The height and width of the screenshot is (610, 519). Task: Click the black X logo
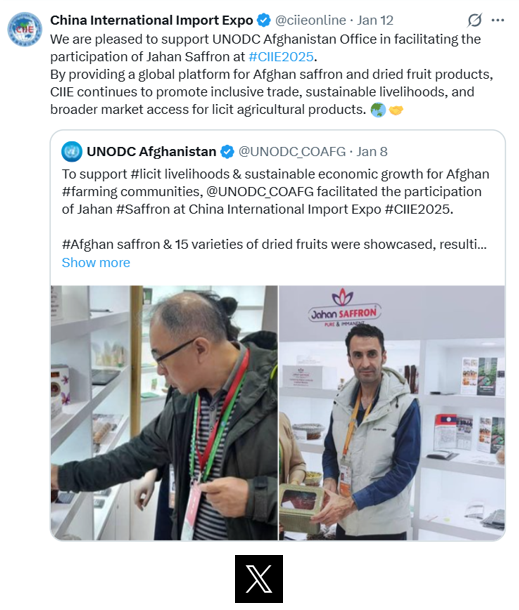tap(259, 578)
